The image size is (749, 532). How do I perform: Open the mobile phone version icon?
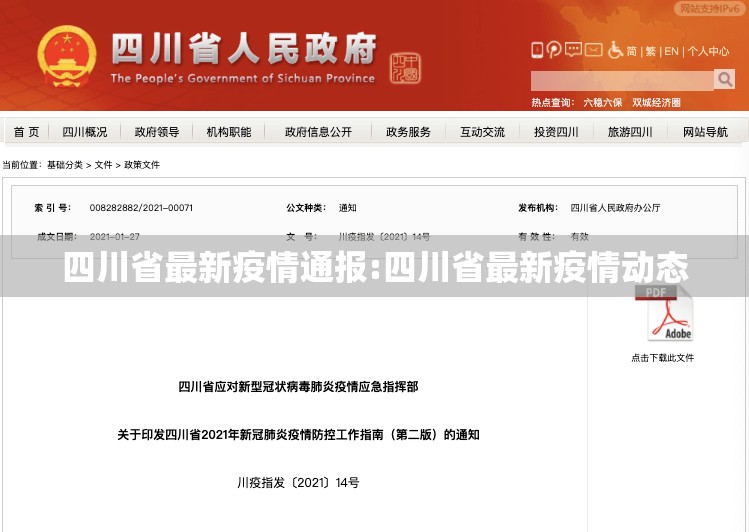point(537,50)
